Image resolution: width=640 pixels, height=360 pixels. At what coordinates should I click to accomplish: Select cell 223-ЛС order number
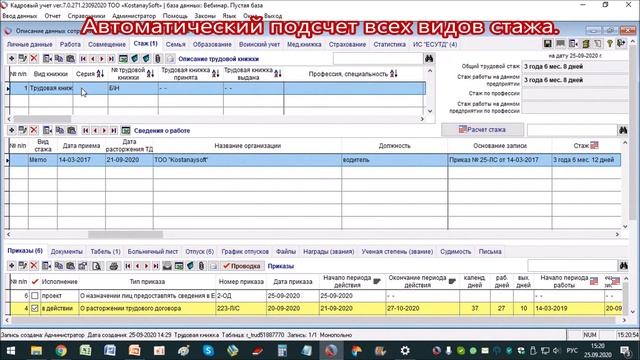[x=241, y=309]
